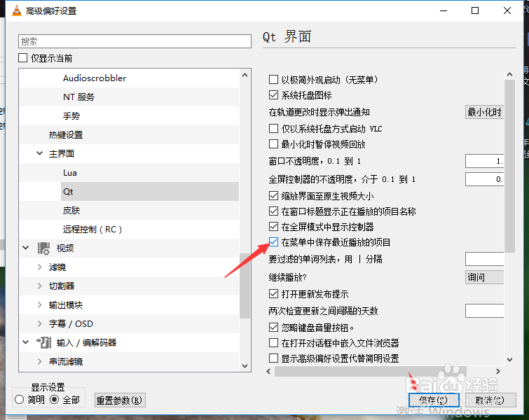Expand the 滤镜 tree node

[x=40, y=267]
